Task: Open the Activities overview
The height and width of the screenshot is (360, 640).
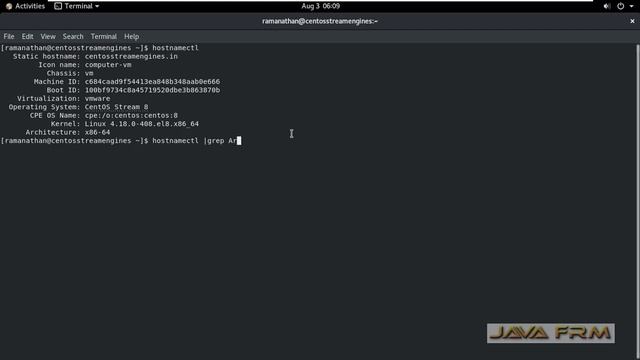Action: (x=25, y=6)
